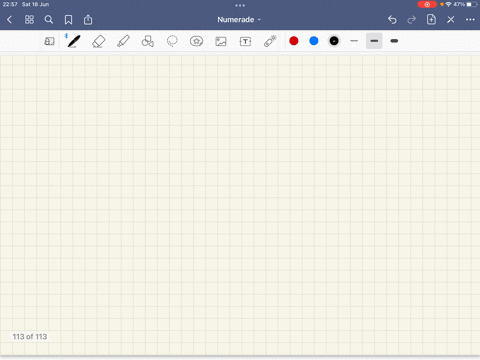
Task: Close the toolbar with the X icon
Action: point(451,20)
